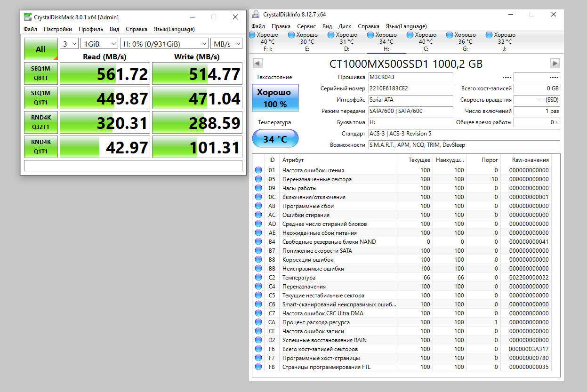The height and width of the screenshot is (392, 587).
Task: Select the F: I: disk status icon
Action: click(252, 35)
